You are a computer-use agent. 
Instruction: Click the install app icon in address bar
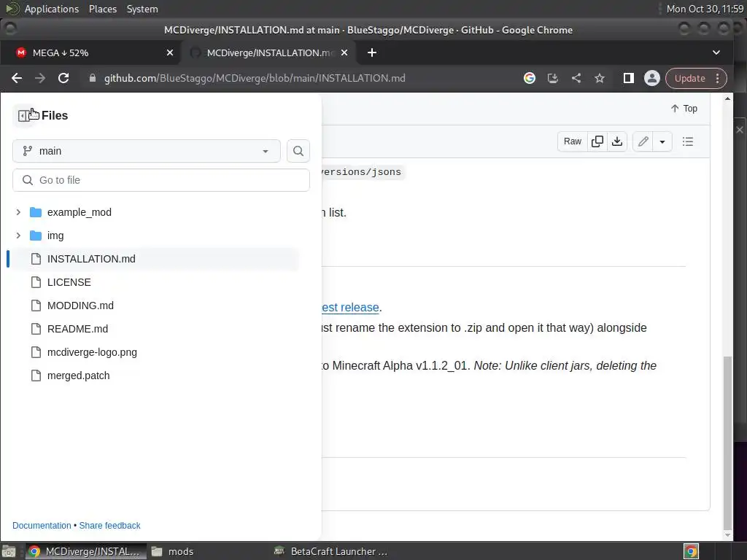553,78
